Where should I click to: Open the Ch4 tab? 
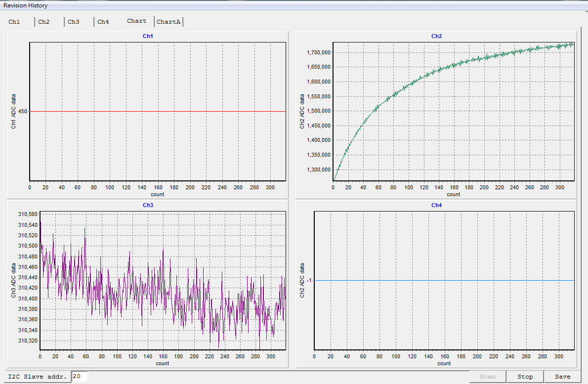pos(109,22)
